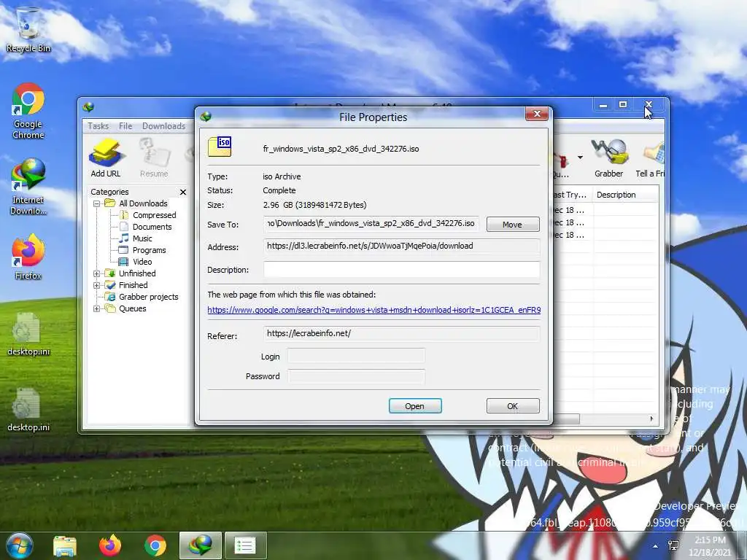Open the Grabber tool in IDM toolbar
This screenshot has width=747, height=560.
point(609,158)
